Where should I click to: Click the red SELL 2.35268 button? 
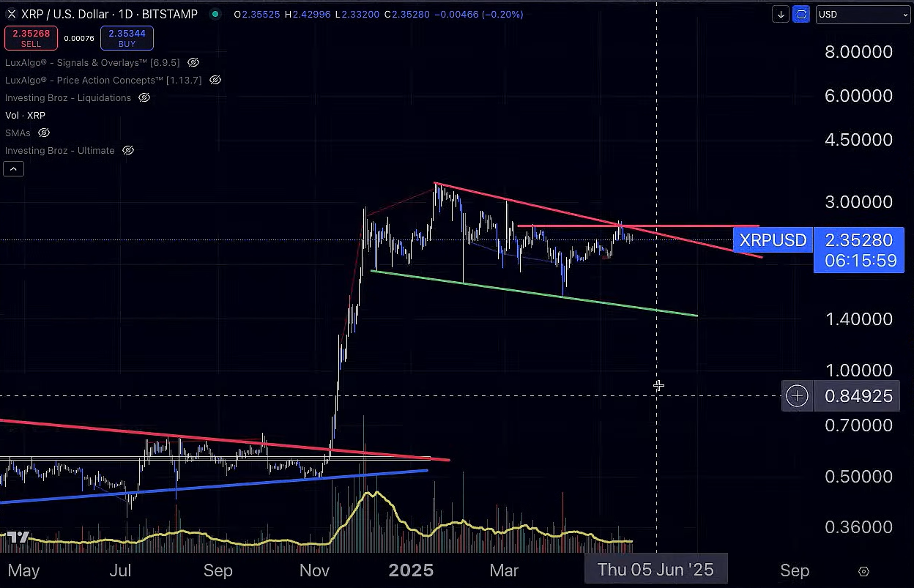pyautogui.click(x=31, y=37)
